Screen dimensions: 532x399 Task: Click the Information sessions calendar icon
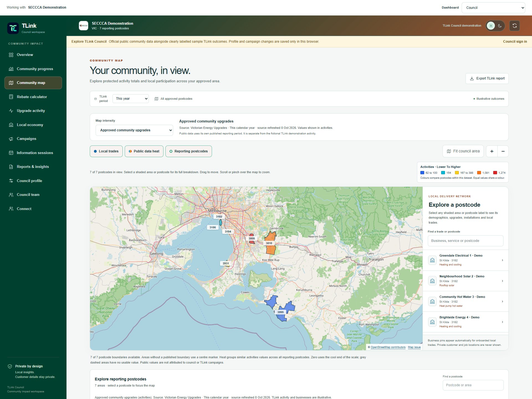click(11, 153)
